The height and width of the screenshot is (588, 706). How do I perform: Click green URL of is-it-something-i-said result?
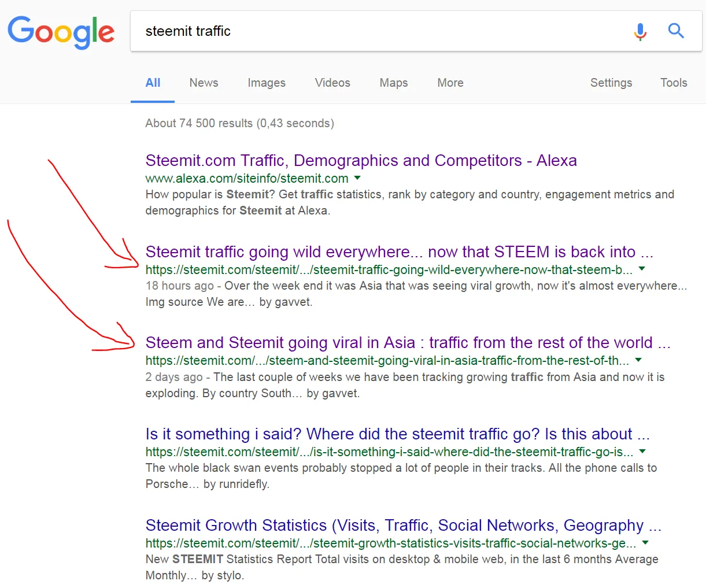(389, 452)
